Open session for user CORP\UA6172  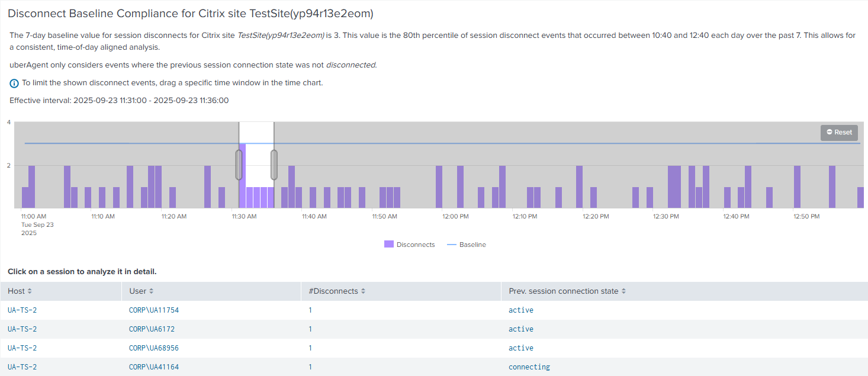click(152, 329)
